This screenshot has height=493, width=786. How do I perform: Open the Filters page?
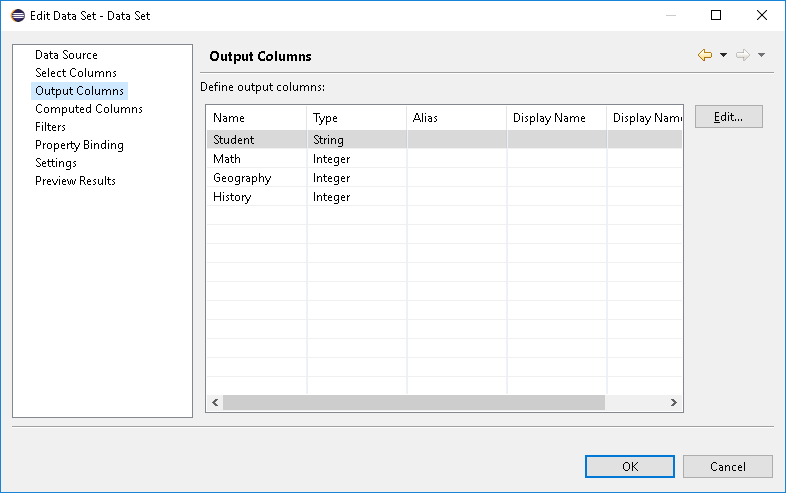tap(50, 127)
